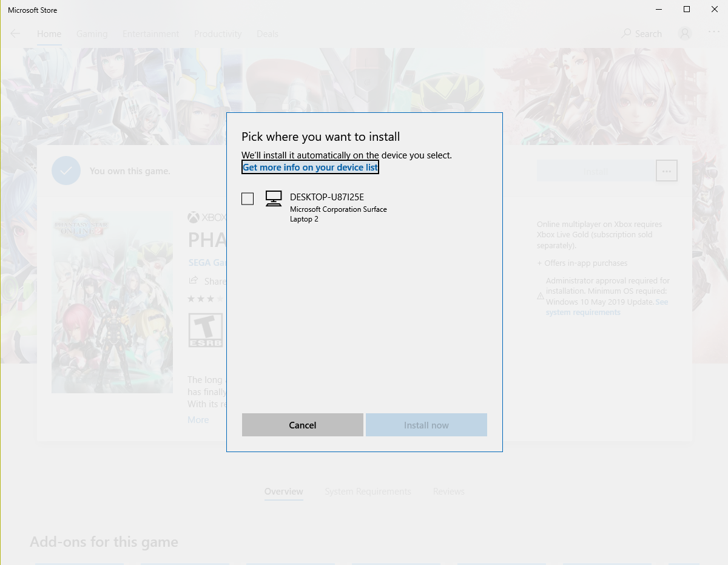Switch to the Entertainment tab
This screenshot has width=728, height=565.
(151, 34)
